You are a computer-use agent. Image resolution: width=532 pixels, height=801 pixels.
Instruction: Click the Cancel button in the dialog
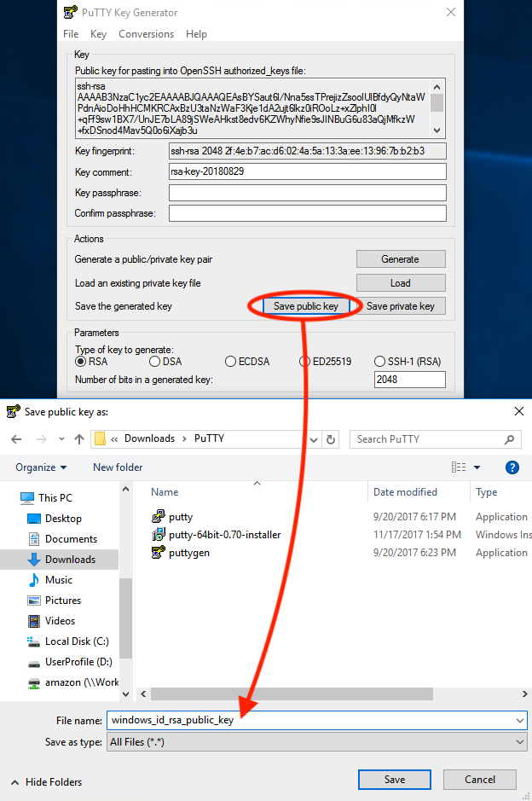pos(480,780)
